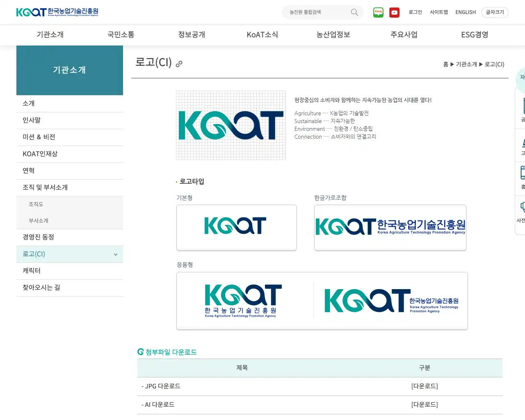Click the 로그인 link

(415, 12)
